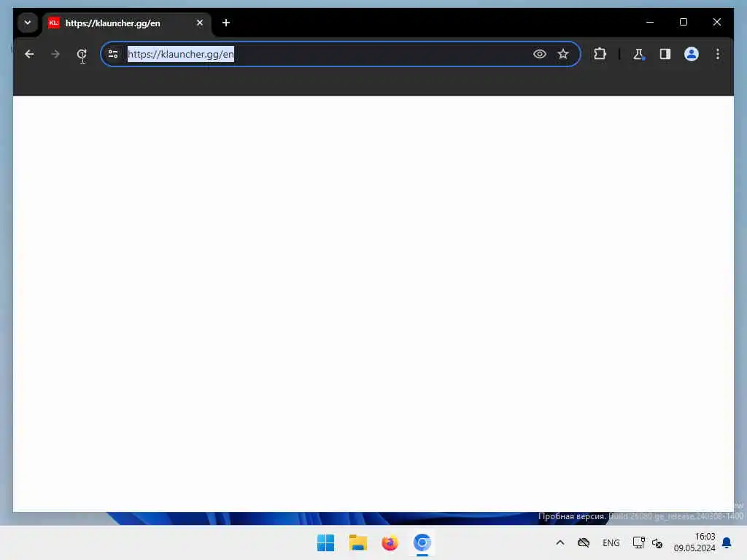Bookmark this page with star icon
Image resolution: width=747 pixels, height=560 pixels.
click(x=563, y=54)
